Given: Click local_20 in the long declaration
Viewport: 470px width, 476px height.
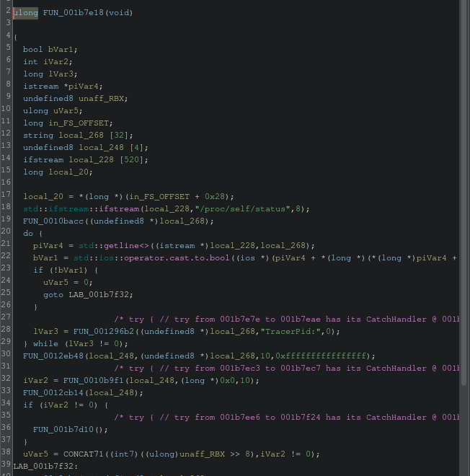Looking at the screenshot, I should click(x=68, y=172).
